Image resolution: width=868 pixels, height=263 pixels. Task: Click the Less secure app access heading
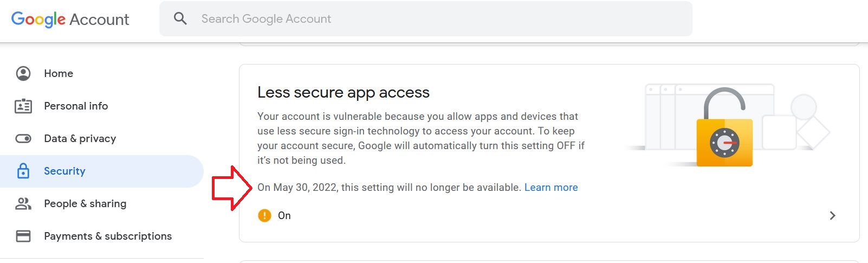(x=344, y=92)
